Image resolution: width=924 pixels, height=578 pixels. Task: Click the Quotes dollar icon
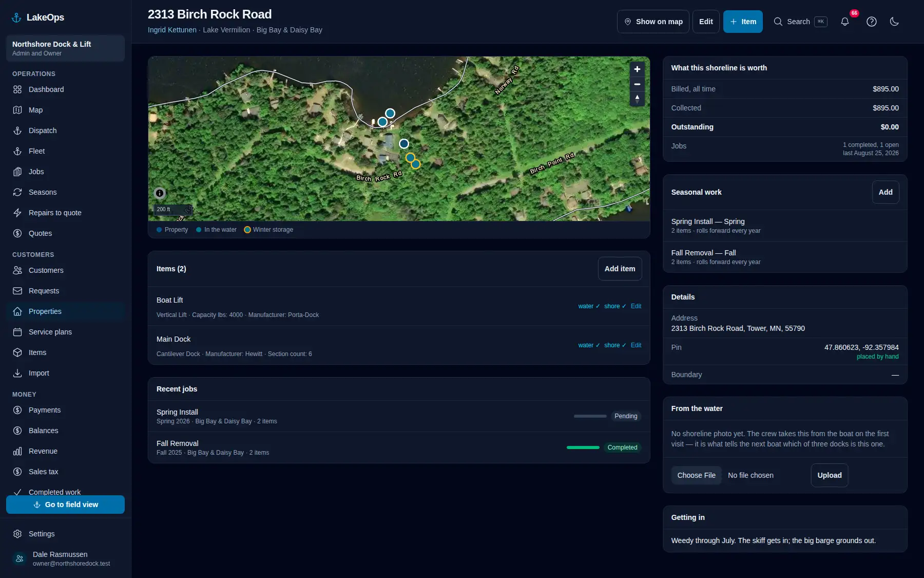[17, 233]
